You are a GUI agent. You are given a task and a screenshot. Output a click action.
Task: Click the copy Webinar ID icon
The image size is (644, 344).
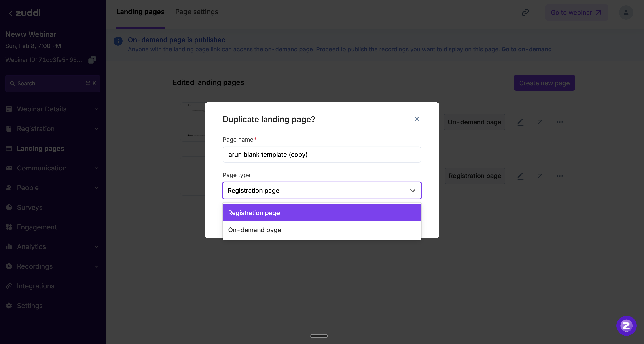92,60
